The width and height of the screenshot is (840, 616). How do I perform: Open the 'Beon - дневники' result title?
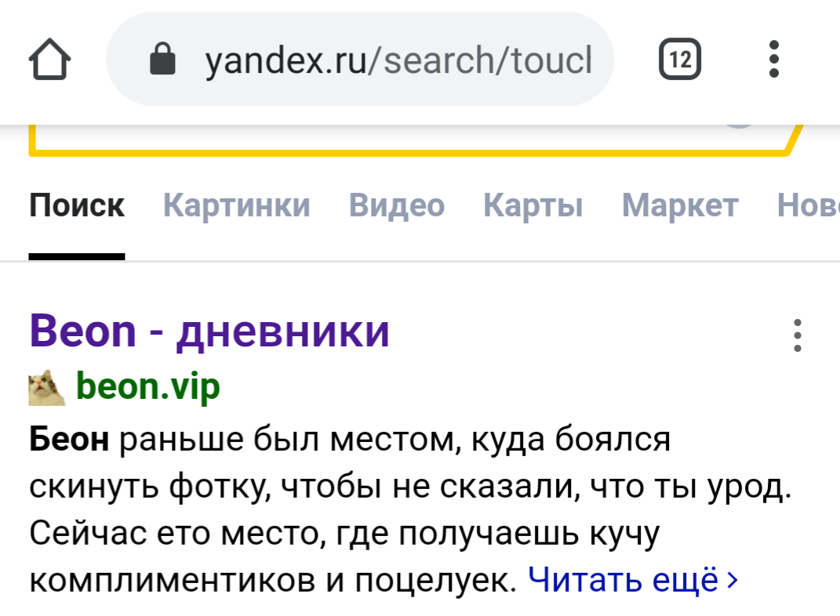coord(209,332)
